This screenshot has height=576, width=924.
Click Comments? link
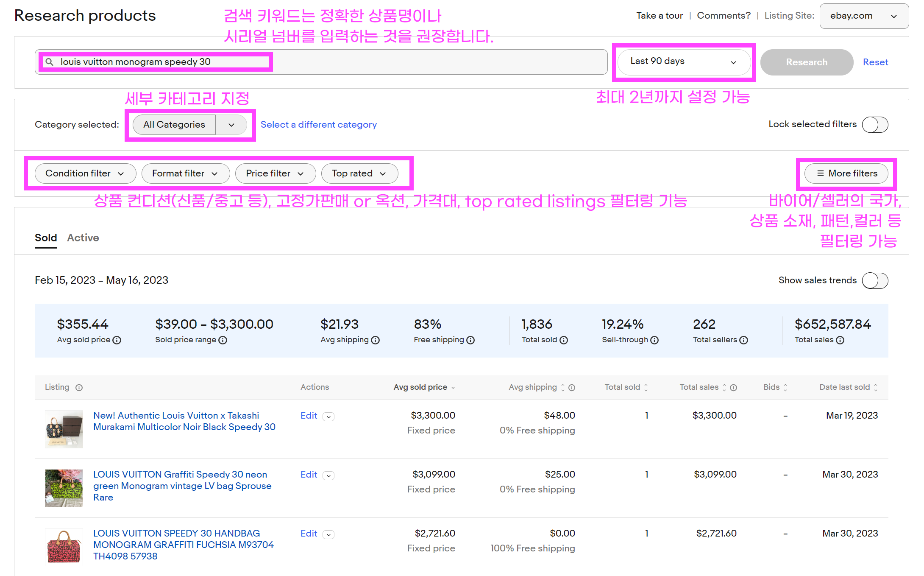point(724,16)
